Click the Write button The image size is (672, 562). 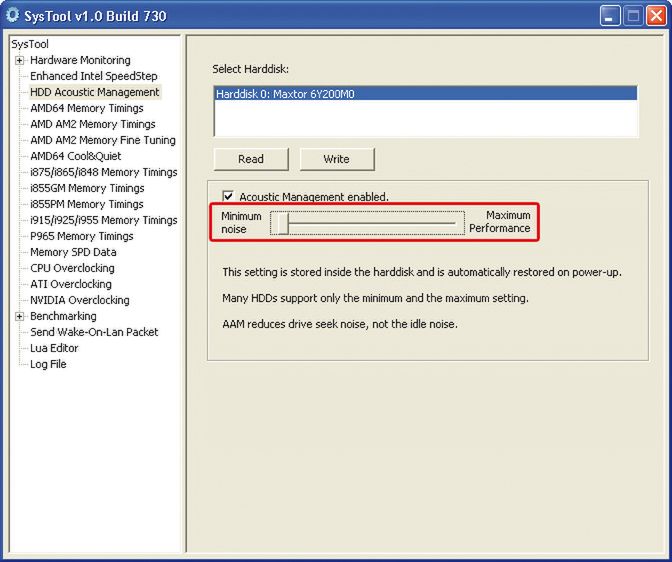[337, 159]
